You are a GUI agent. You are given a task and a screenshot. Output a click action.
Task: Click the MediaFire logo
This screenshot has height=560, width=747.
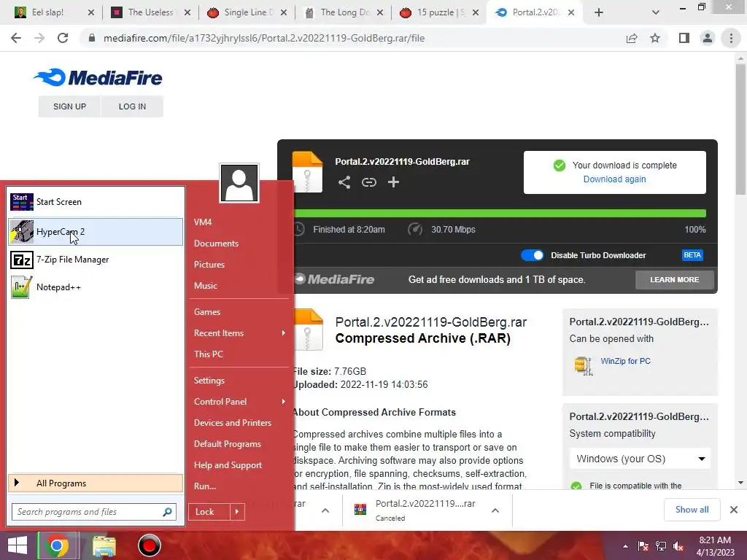(98, 77)
